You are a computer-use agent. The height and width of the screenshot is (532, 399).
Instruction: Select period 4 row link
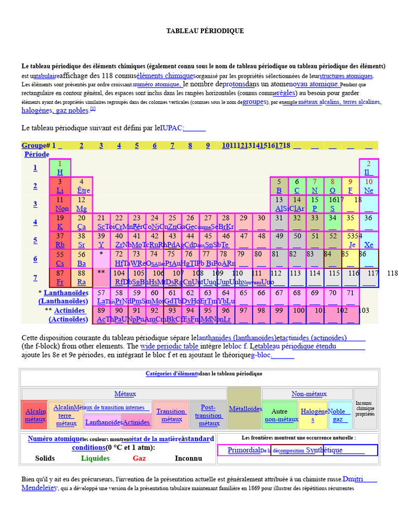tap(35, 222)
